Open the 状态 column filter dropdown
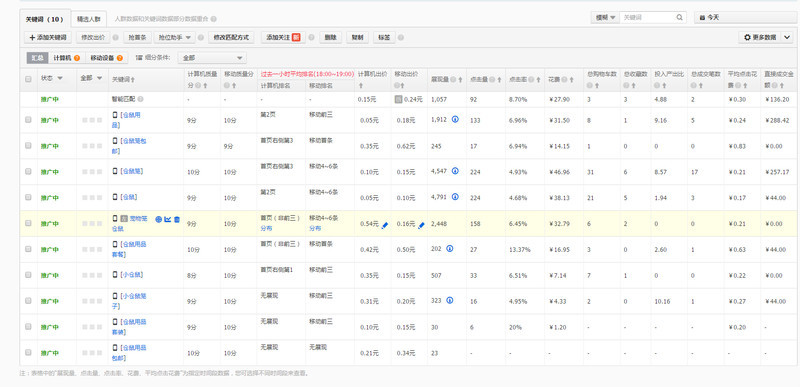The image size is (800, 387). click(60, 79)
